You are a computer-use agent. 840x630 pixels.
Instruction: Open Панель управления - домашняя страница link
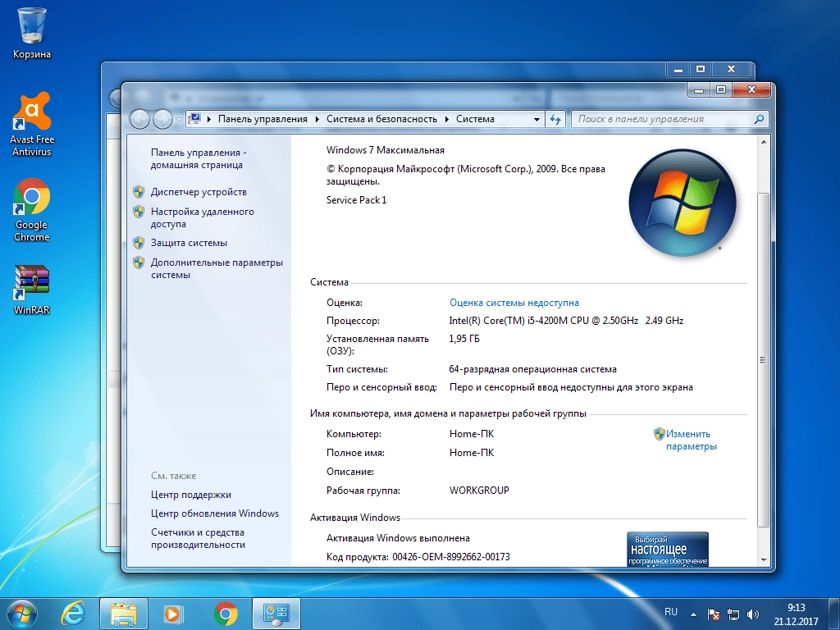click(x=199, y=158)
